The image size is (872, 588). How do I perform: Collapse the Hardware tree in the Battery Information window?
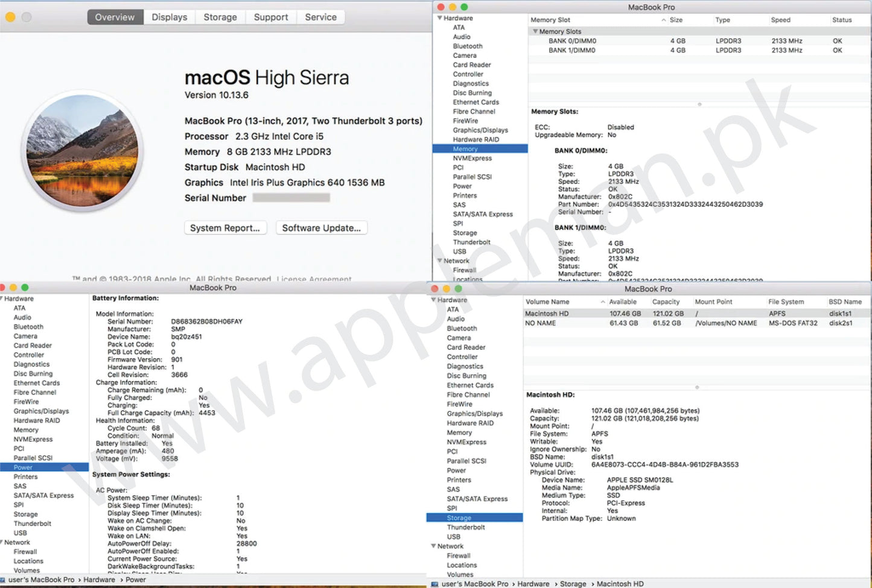coord(2,299)
